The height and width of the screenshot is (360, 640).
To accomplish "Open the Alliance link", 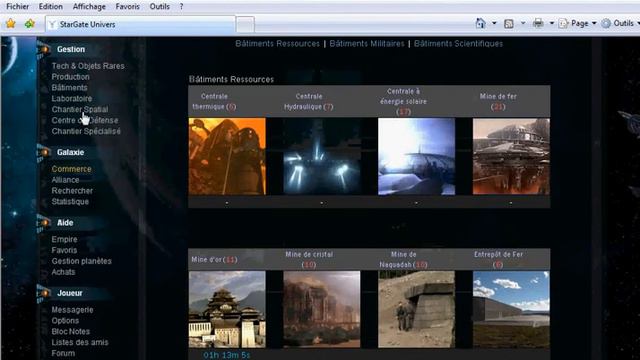I will [65, 180].
